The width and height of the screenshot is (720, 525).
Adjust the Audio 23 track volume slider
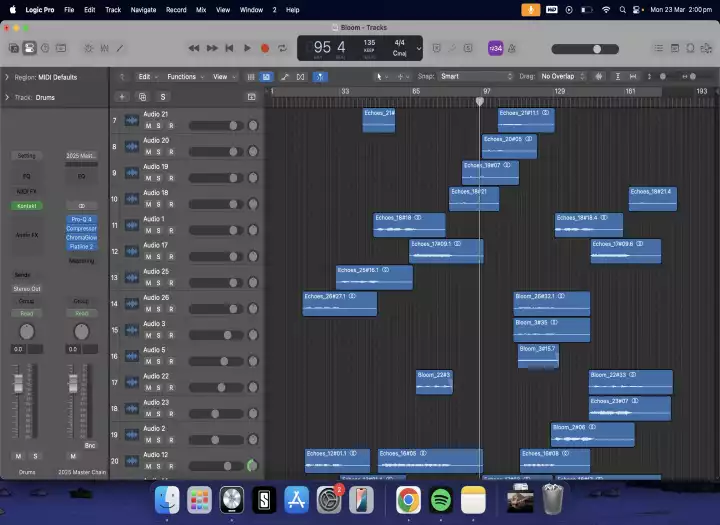pos(216,413)
